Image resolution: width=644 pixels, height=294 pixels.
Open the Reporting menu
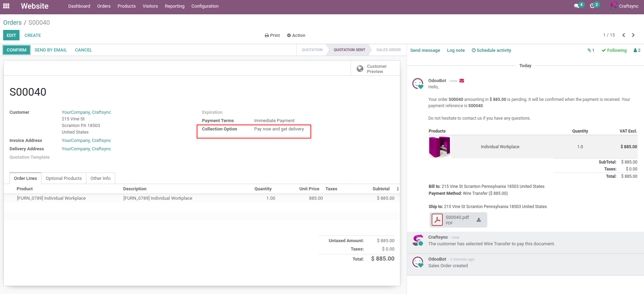tap(174, 6)
